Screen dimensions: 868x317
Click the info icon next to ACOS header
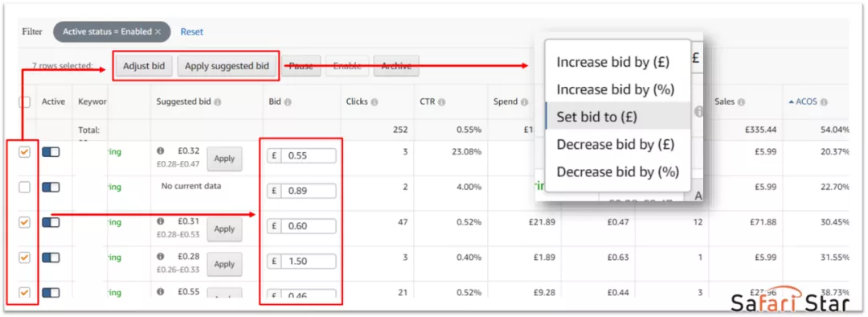click(824, 102)
